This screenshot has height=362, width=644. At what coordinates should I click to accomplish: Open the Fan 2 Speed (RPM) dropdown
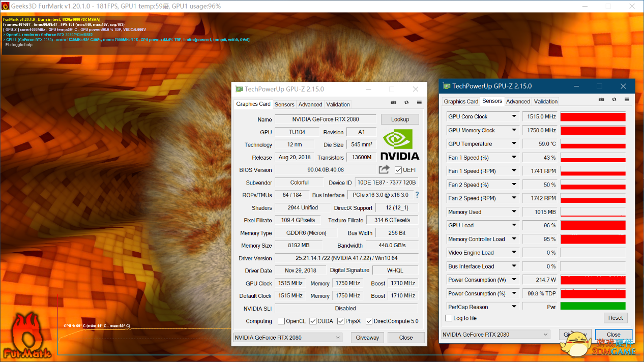pyautogui.click(x=514, y=198)
